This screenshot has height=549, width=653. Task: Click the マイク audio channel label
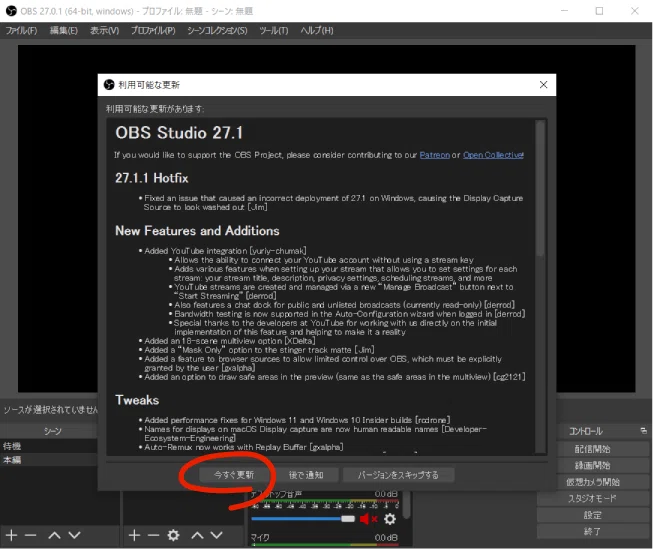[260, 538]
